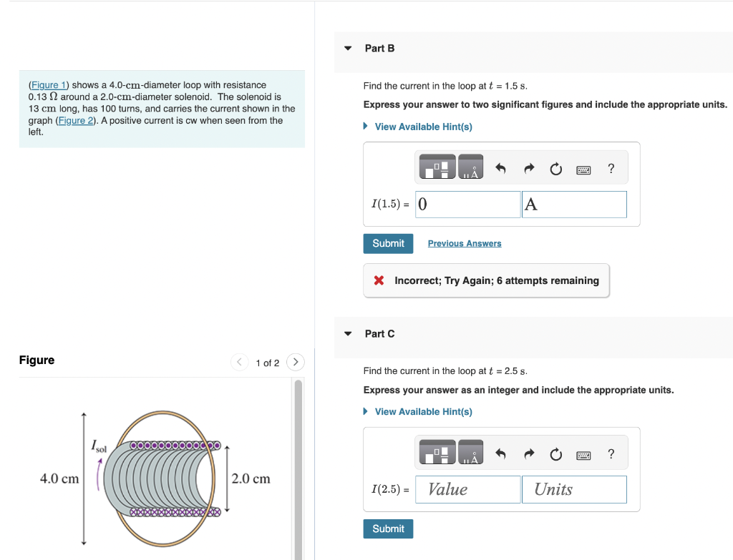
Task: Open the equation template editor in Part B
Action: 437,166
